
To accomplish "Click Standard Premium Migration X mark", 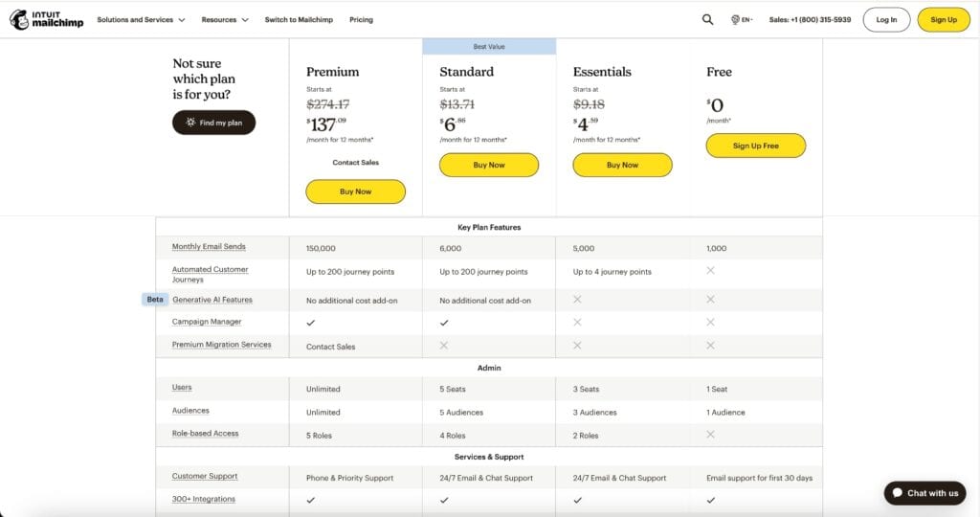I will (x=444, y=345).
